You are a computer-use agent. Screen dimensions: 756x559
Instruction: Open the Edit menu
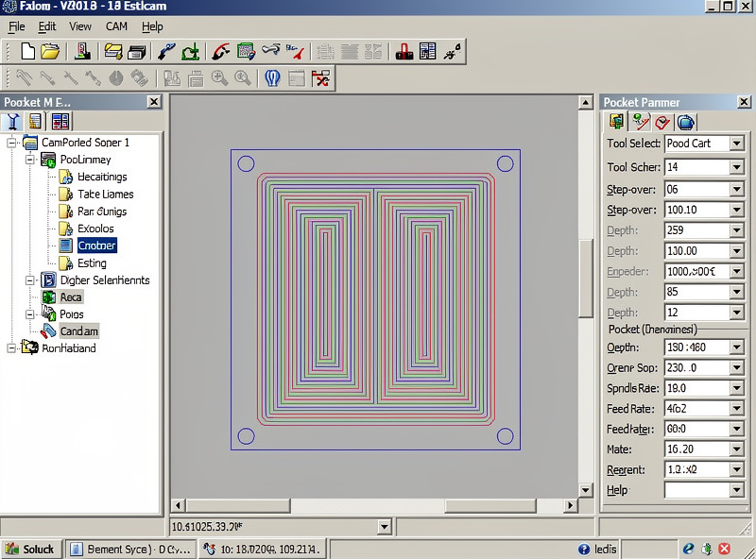pos(47,26)
